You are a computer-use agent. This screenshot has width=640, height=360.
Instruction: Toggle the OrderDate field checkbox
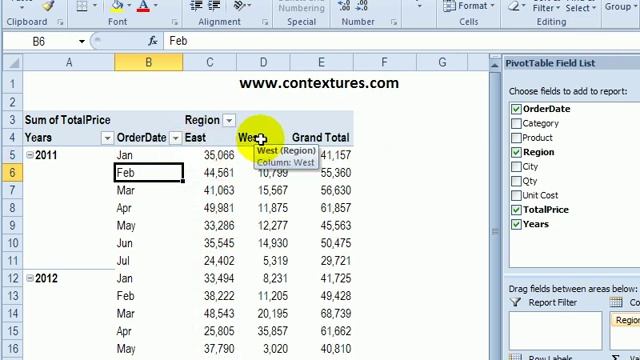pos(516,109)
